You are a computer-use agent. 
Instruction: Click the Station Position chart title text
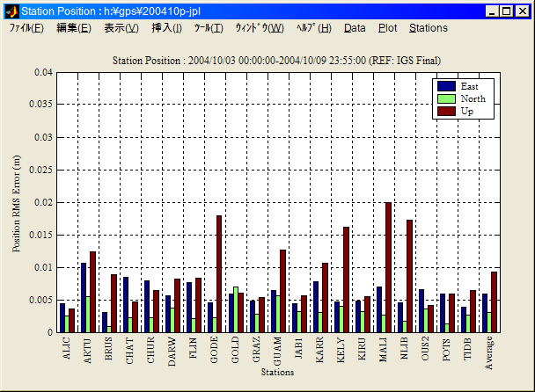pyautogui.click(x=277, y=61)
